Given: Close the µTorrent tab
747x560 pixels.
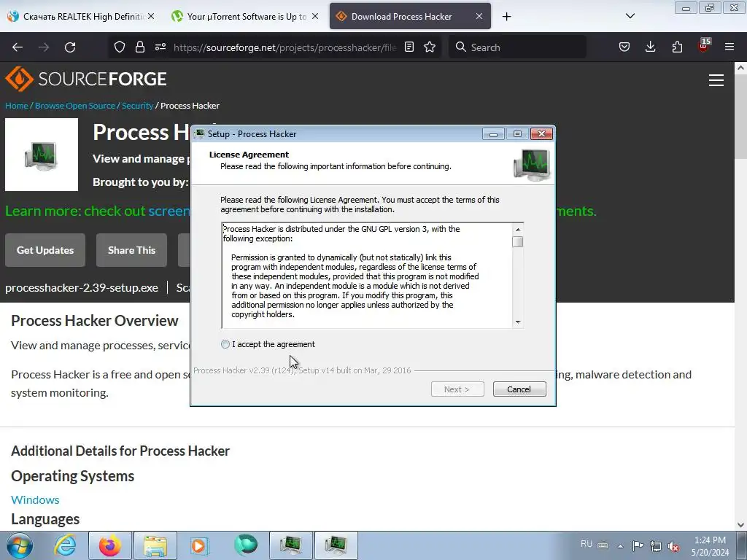Looking at the screenshot, I should pyautogui.click(x=315, y=16).
